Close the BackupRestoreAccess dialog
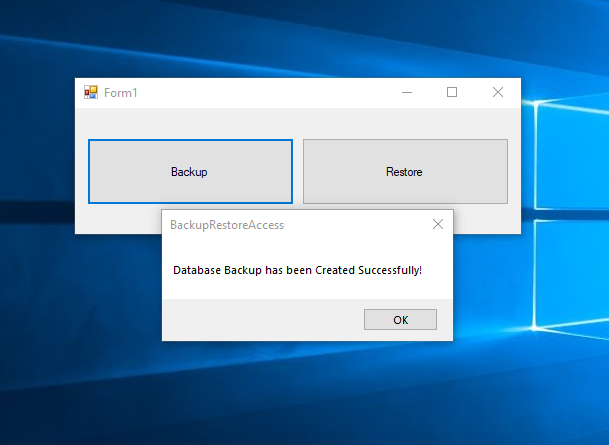Viewport: 609px width, 445px height. click(x=438, y=224)
